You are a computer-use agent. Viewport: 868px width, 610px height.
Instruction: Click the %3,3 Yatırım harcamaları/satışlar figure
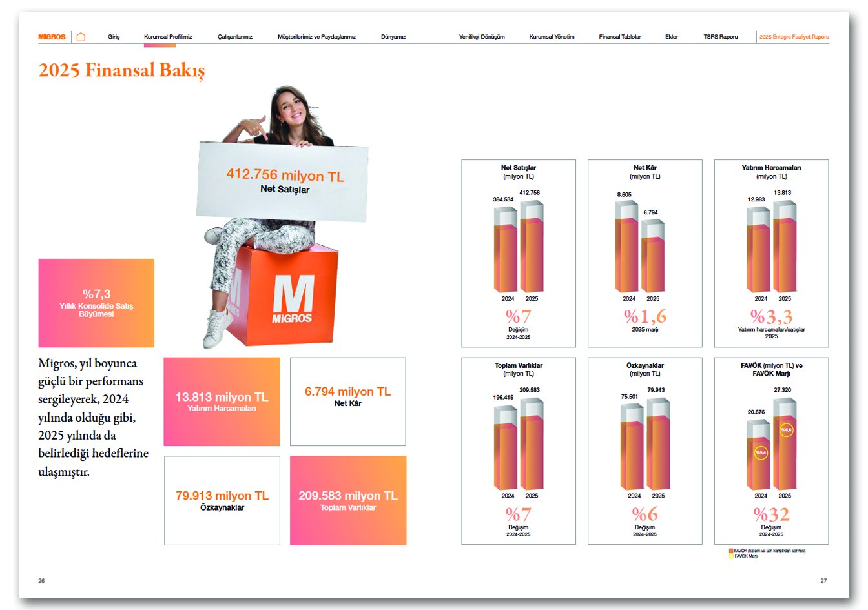click(771, 316)
